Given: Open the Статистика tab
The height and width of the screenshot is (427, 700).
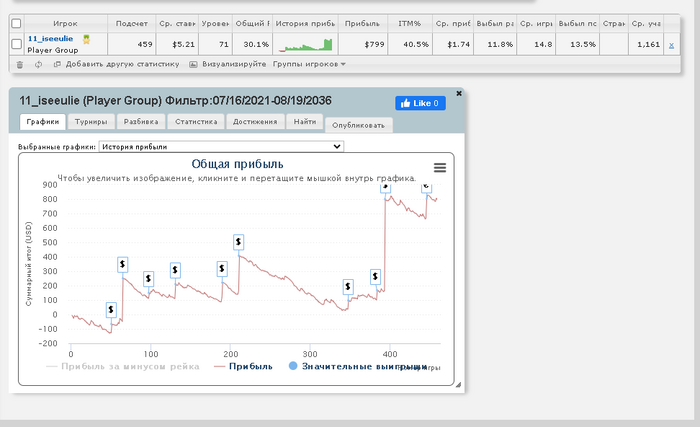Looking at the screenshot, I should coord(196,121).
